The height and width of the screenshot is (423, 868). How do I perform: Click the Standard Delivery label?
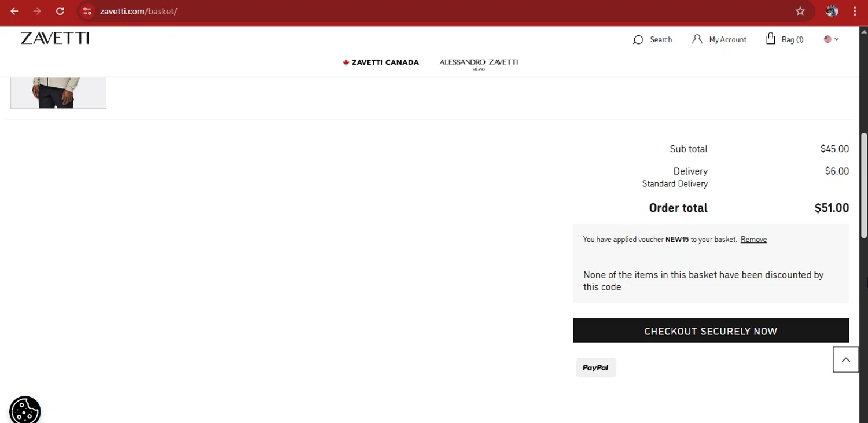[675, 184]
